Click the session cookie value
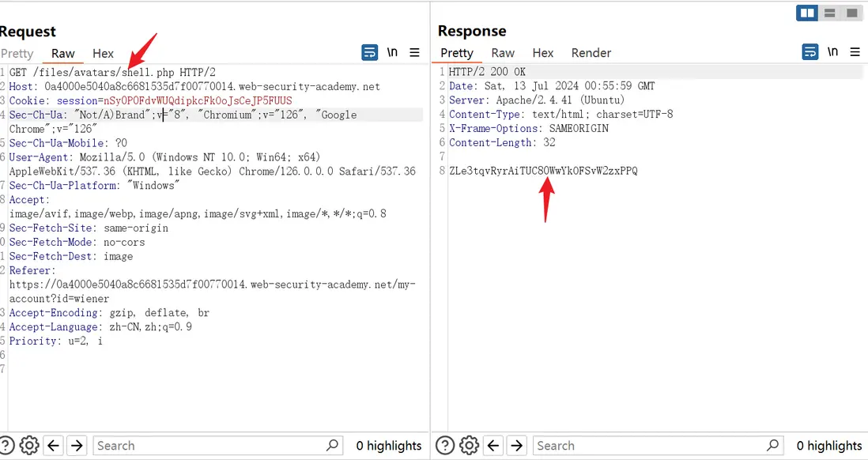The image size is (868, 460). pyautogui.click(x=198, y=100)
